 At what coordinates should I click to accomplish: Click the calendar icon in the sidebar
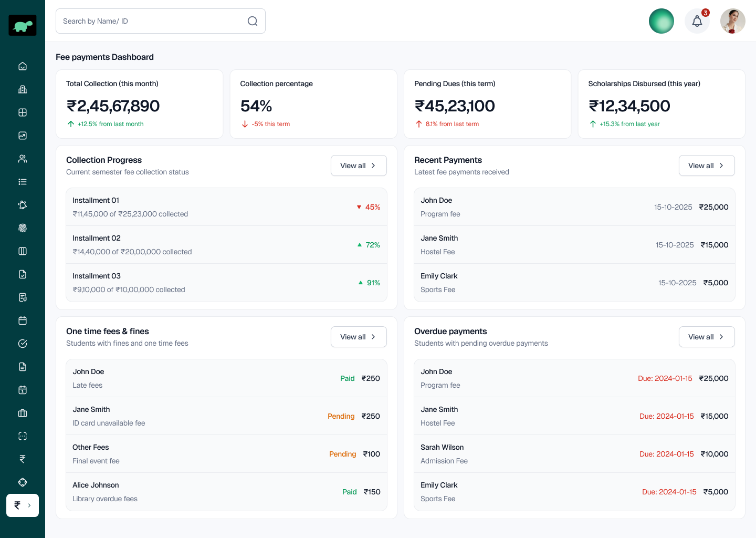(22, 320)
